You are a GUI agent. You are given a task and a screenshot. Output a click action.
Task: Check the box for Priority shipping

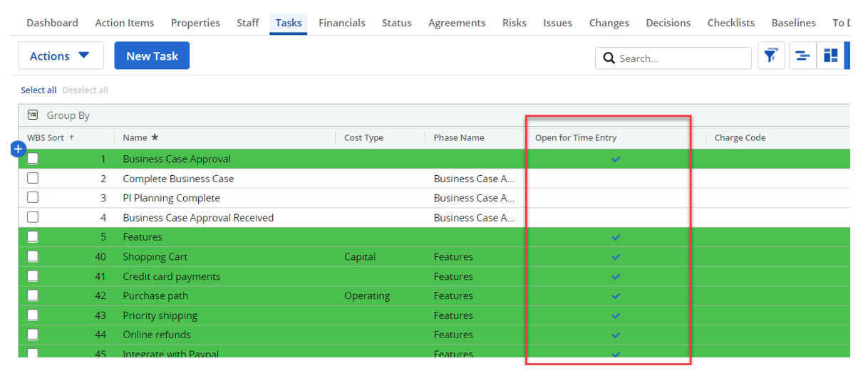[x=33, y=315]
